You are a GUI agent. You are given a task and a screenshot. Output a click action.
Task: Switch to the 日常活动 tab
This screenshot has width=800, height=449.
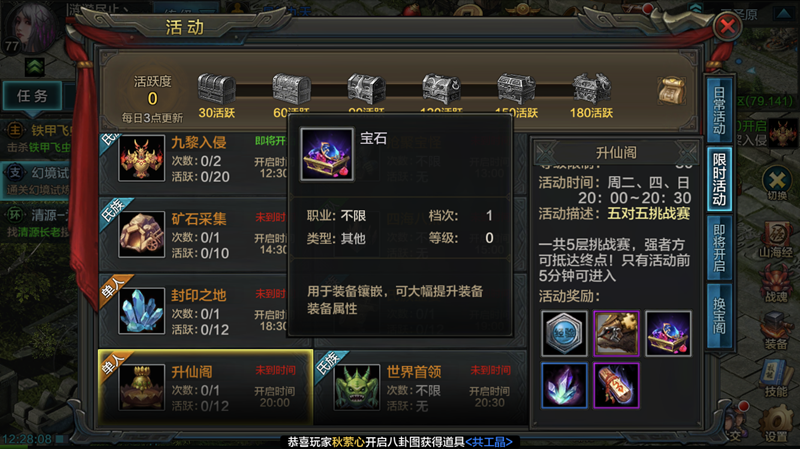point(719,110)
